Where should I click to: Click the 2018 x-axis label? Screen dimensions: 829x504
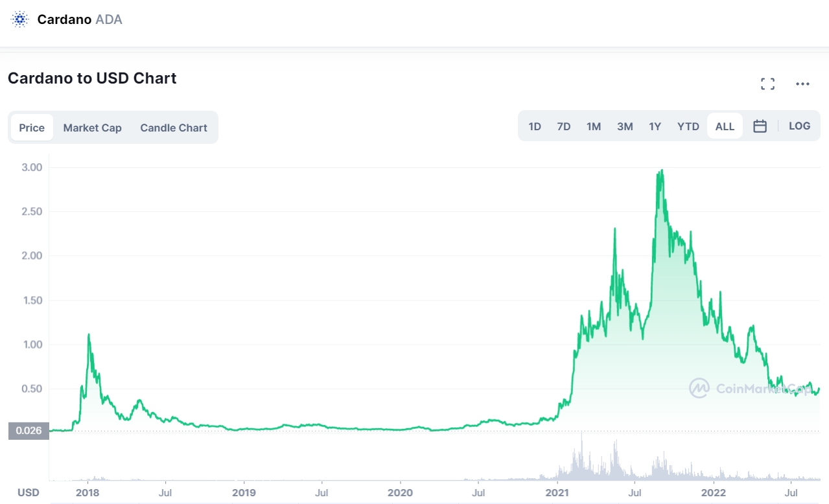[88, 492]
